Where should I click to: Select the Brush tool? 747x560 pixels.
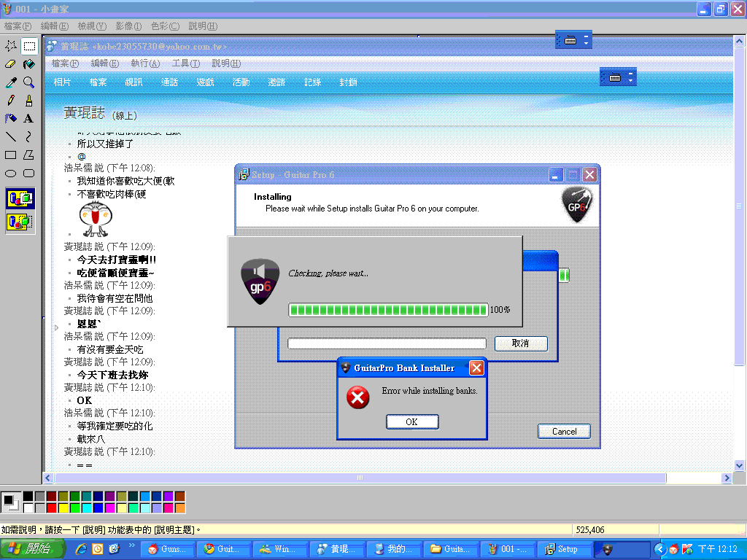pos(29,100)
